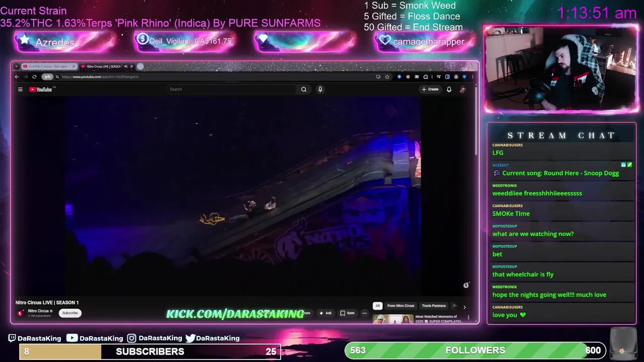Open a new browser tab
This screenshot has height=362, width=644.
point(140,66)
